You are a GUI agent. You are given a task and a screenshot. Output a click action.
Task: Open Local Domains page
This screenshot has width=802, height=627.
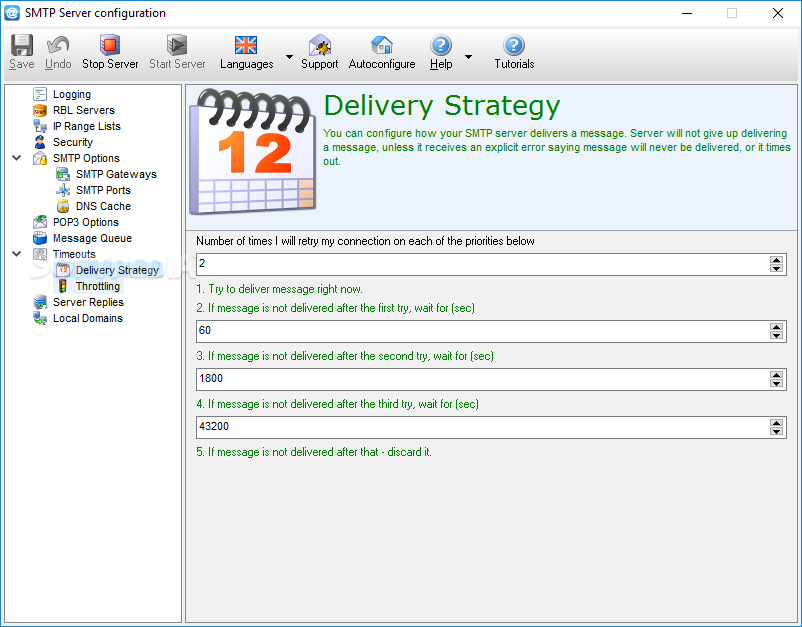coord(87,318)
